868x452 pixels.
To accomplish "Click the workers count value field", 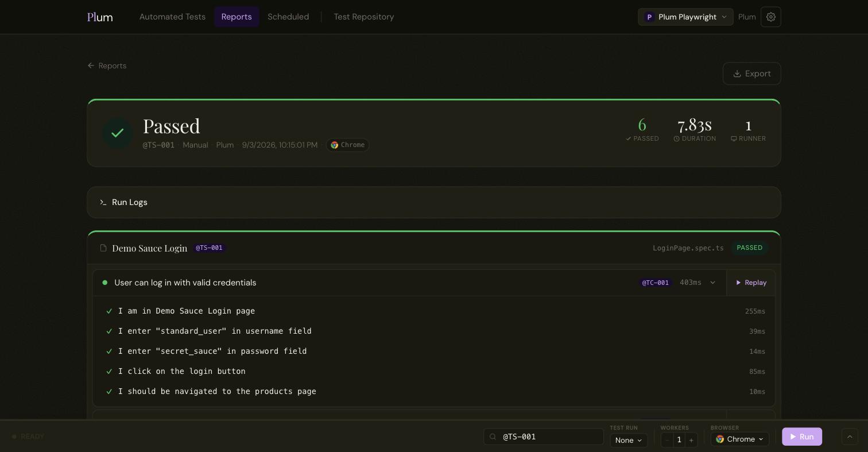I will [x=679, y=440].
